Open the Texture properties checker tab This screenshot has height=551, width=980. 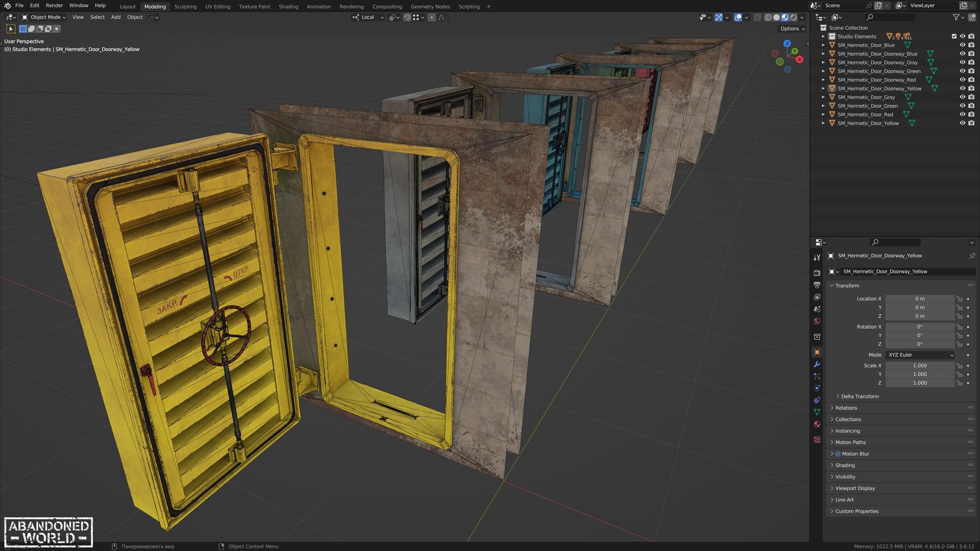click(x=817, y=439)
